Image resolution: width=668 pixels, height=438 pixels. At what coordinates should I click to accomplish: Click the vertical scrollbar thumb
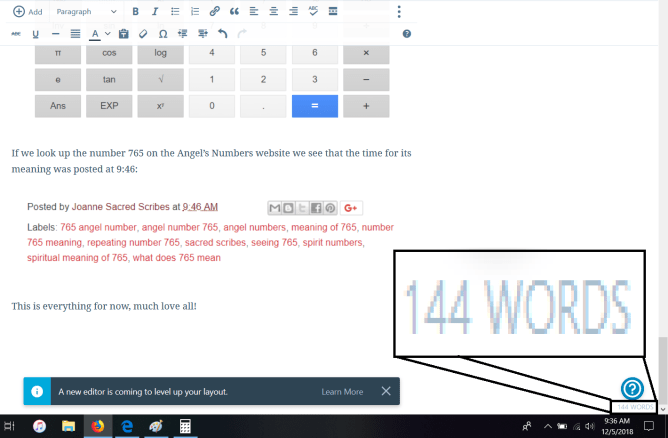[662, 369]
